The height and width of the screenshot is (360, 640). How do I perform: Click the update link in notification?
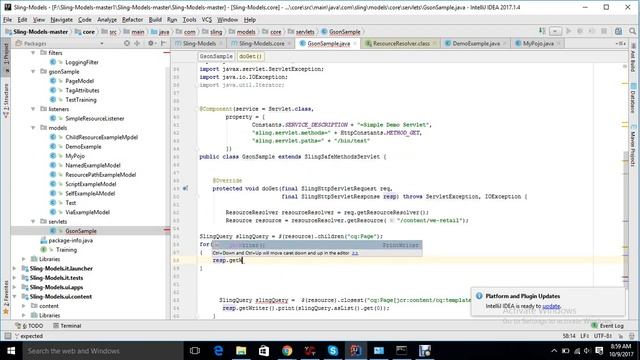coord(551,306)
